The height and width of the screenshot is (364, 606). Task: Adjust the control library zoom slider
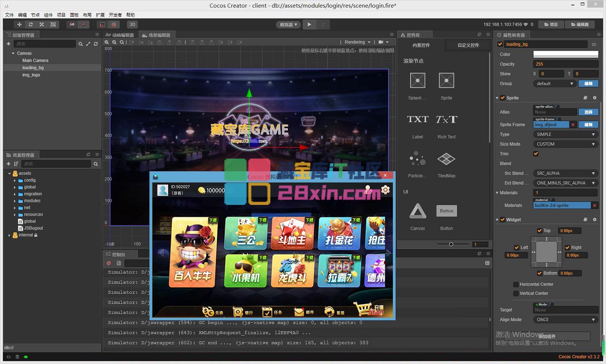(451, 244)
